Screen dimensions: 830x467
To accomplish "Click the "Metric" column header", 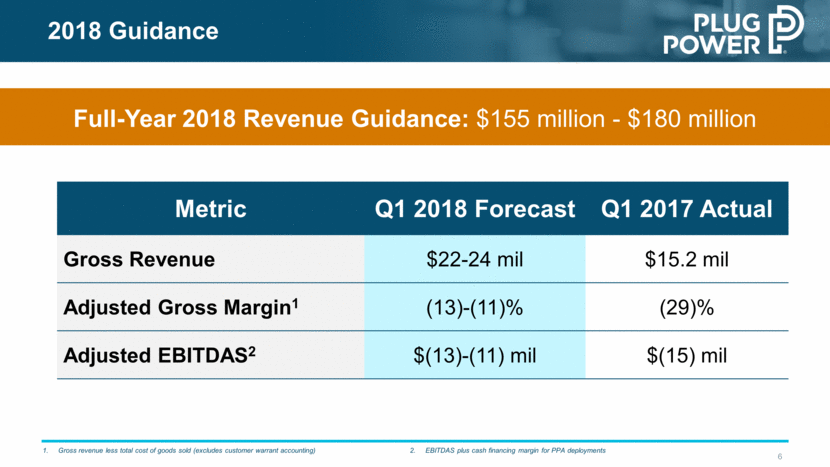I will (x=210, y=209).
